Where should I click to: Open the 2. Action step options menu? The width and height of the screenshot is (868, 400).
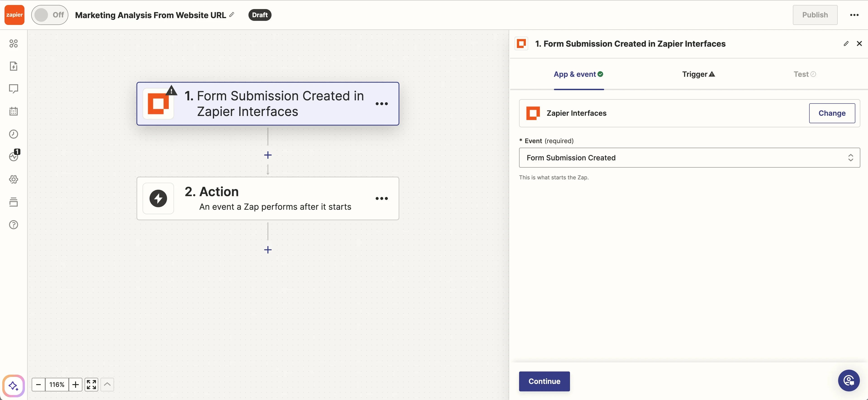coord(382,198)
